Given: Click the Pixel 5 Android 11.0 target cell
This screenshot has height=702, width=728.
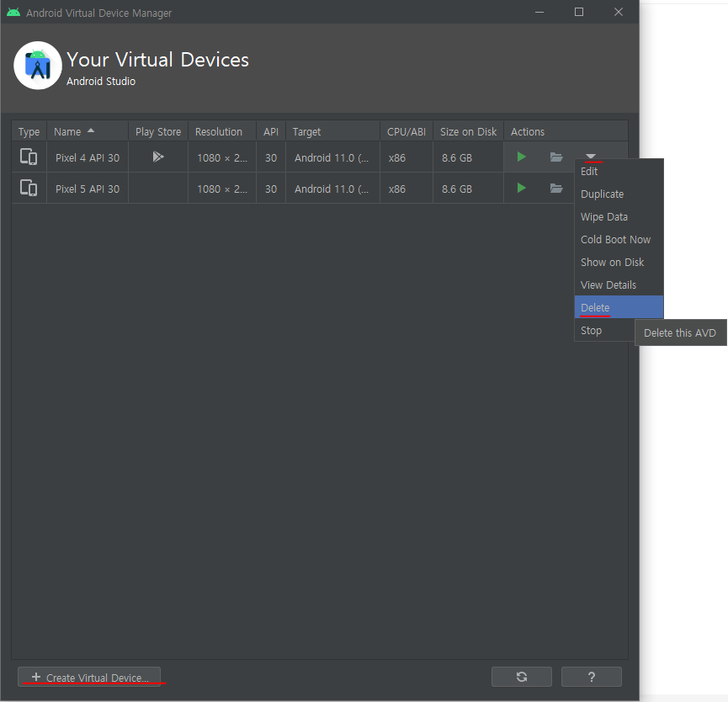Looking at the screenshot, I should [333, 189].
